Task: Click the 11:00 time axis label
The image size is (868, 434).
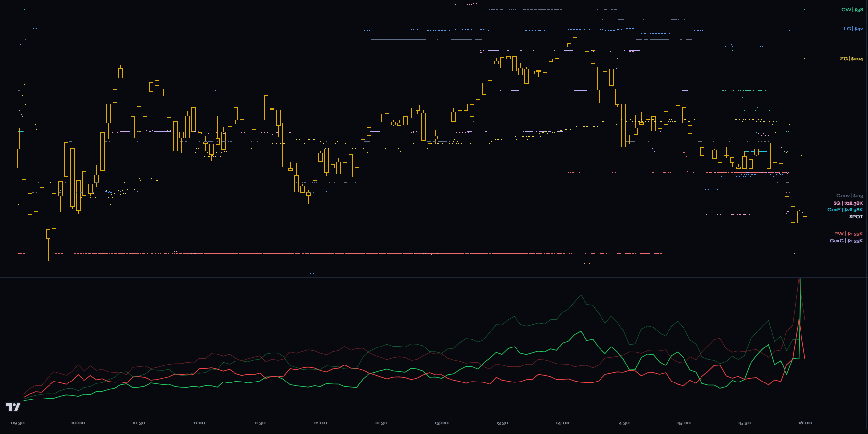Action: click(199, 423)
